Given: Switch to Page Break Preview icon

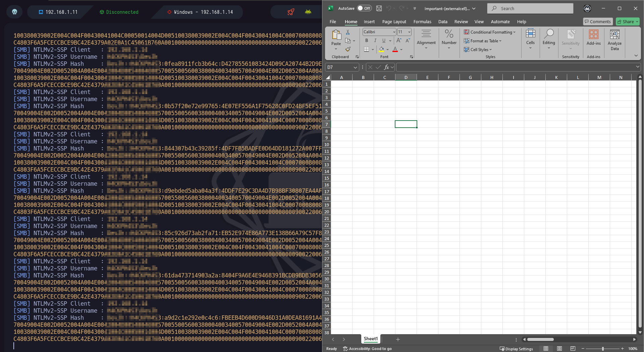Looking at the screenshot, I should (x=573, y=349).
